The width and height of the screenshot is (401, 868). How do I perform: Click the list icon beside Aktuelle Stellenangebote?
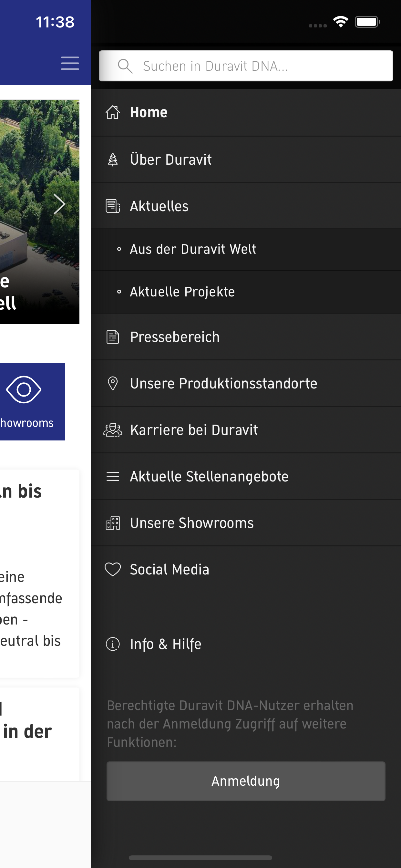pyautogui.click(x=113, y=476)
